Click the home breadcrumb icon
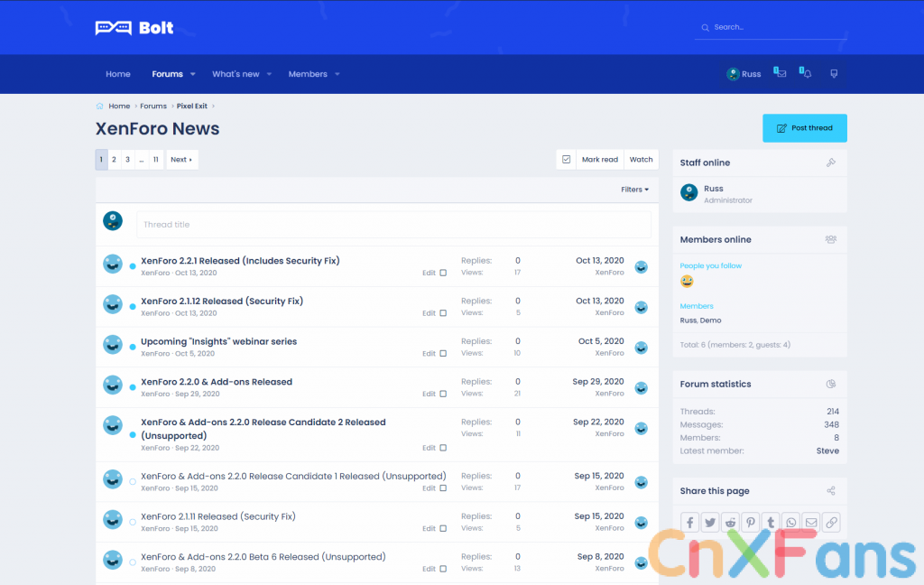The image size is (924, 585). coord(99,107)
